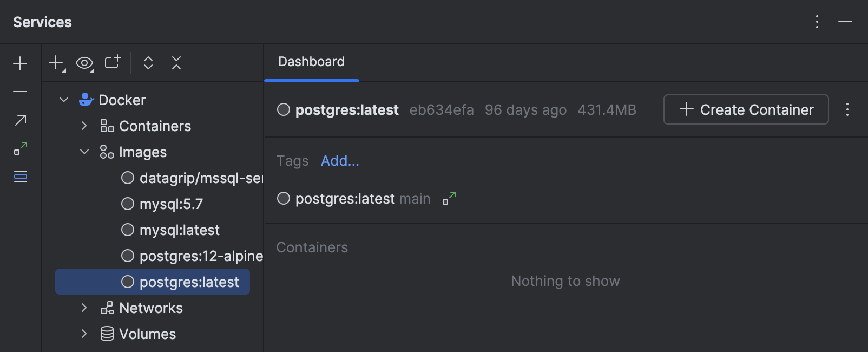The image size is (868, 352).
Task: Click the left sidebar minus icon
Action: (x=20, y=92)
